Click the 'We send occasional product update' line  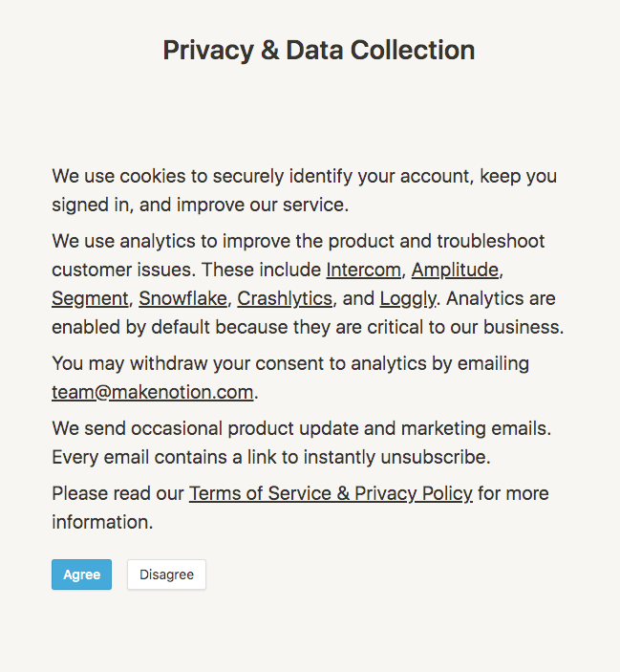click(302, 428)
